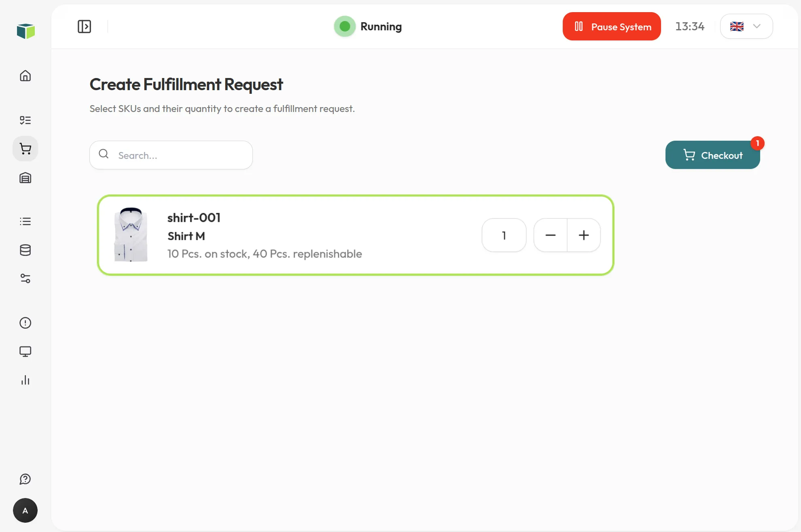Open the language flag dropdown
Viewport: 801px width, 532px height.
click(746, 26)
